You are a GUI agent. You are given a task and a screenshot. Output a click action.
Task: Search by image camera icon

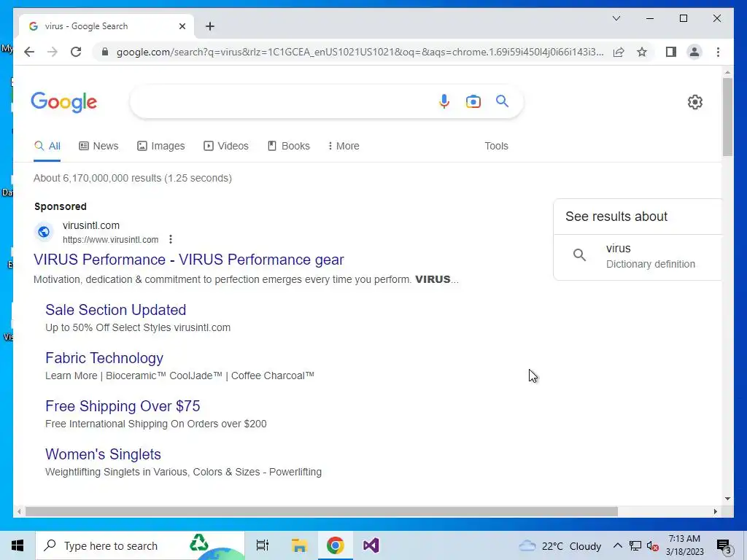coord(473,101)
